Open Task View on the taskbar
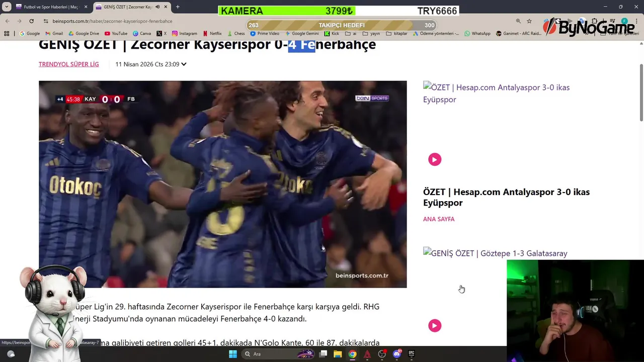Image resolution: width=644 pixels, height=362 pixels. click(x=324, y=354)
